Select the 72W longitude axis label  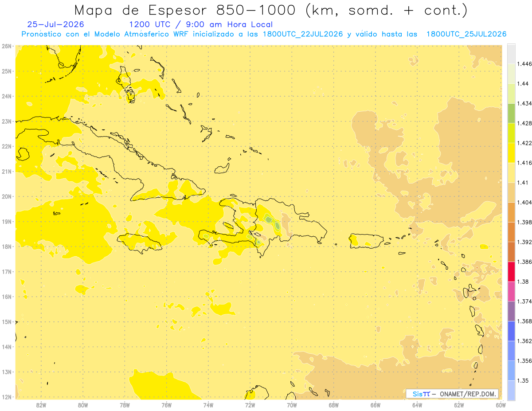coord(250,405)
